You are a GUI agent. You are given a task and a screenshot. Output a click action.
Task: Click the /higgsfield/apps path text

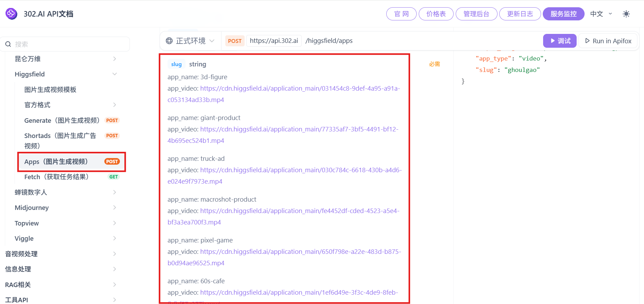[x=329, y=41]
